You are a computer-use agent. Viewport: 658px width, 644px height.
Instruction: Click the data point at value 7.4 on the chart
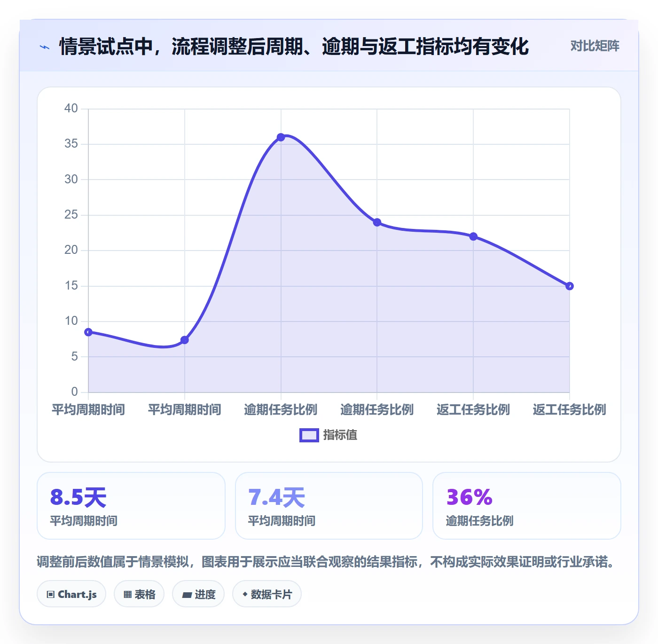[185, 340]
